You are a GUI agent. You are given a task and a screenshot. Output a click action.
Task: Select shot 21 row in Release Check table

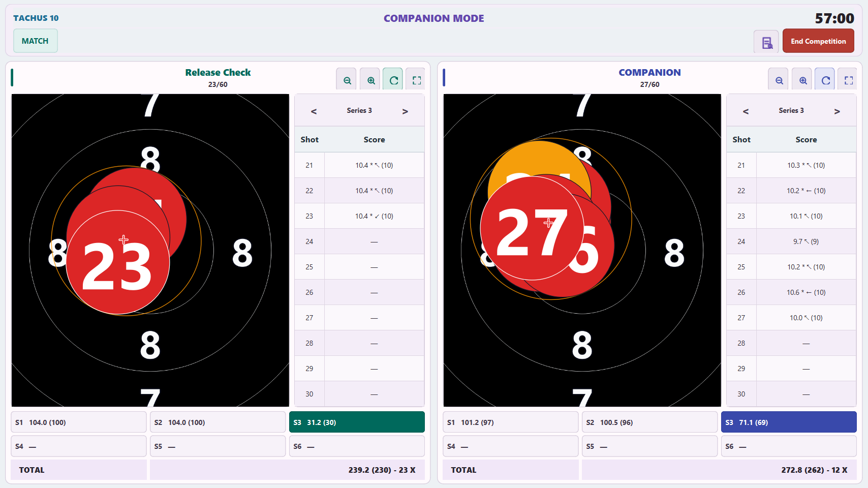click(x=359, y=165)
